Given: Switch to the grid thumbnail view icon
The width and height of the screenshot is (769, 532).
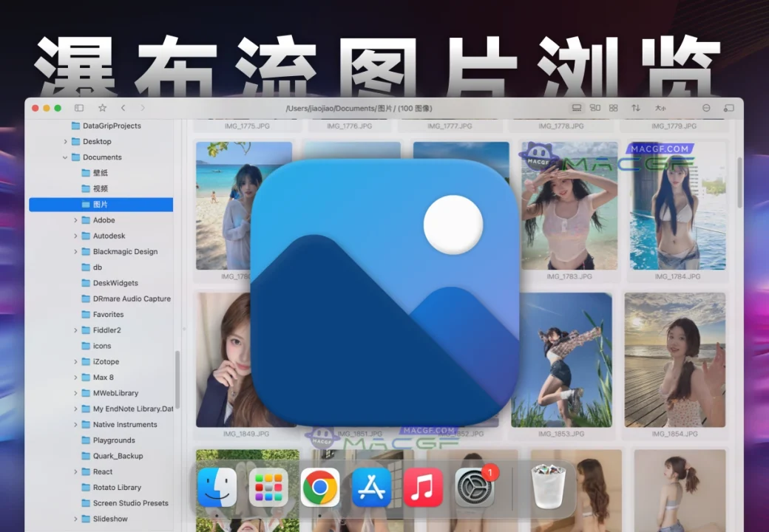Looking at the screenshot, I should pos(613,108).
